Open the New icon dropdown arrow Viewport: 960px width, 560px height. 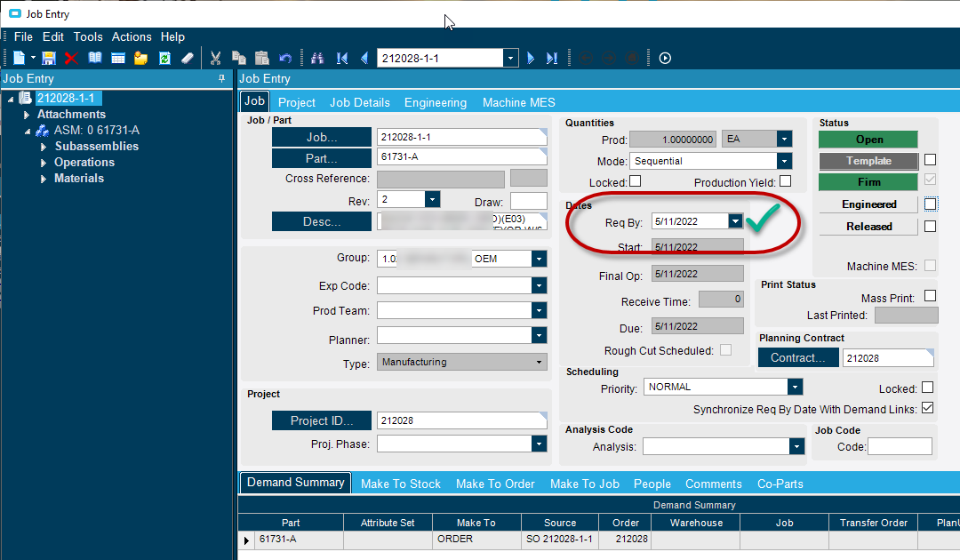click(33, 58)
